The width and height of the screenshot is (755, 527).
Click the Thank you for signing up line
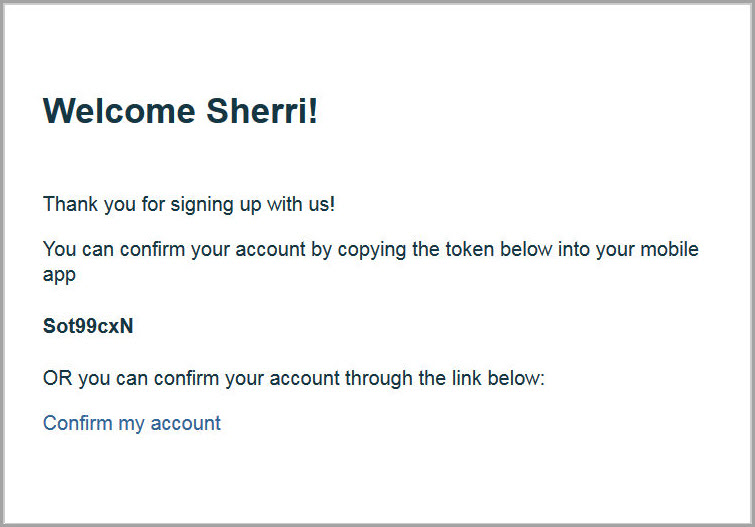(x=189, y=205)
